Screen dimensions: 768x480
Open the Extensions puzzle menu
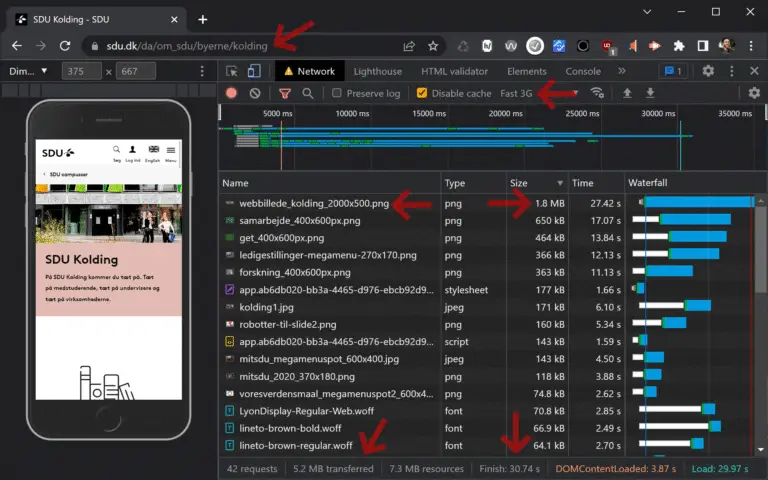(679, 46)
